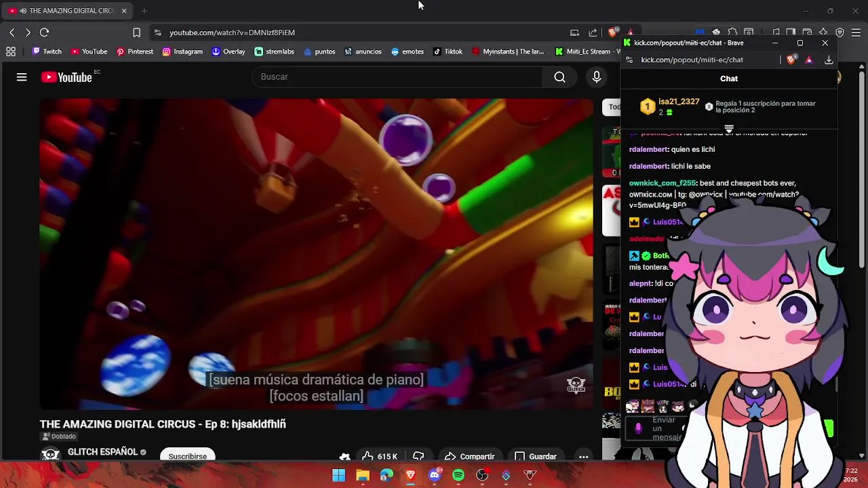Open the Myinstants bookmark
The height and width of the screenshot is (488, 868).
click(508, 52)
